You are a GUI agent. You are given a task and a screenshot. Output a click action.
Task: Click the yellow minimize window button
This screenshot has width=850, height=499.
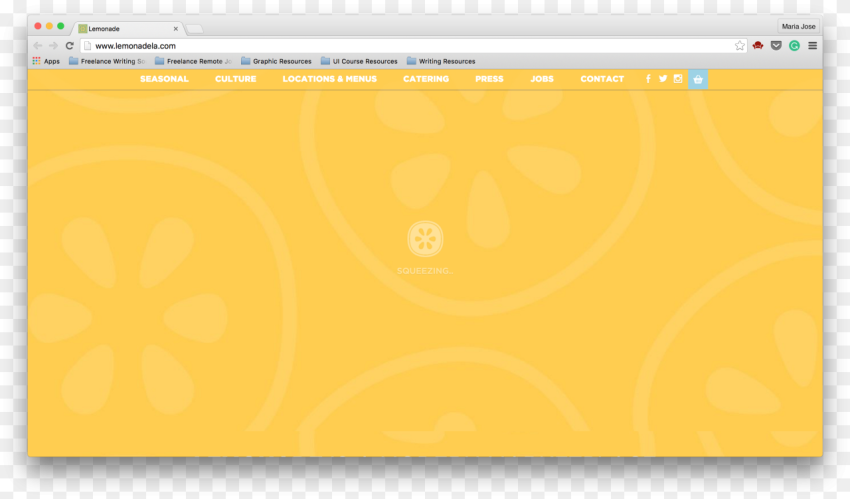(49, 26)
